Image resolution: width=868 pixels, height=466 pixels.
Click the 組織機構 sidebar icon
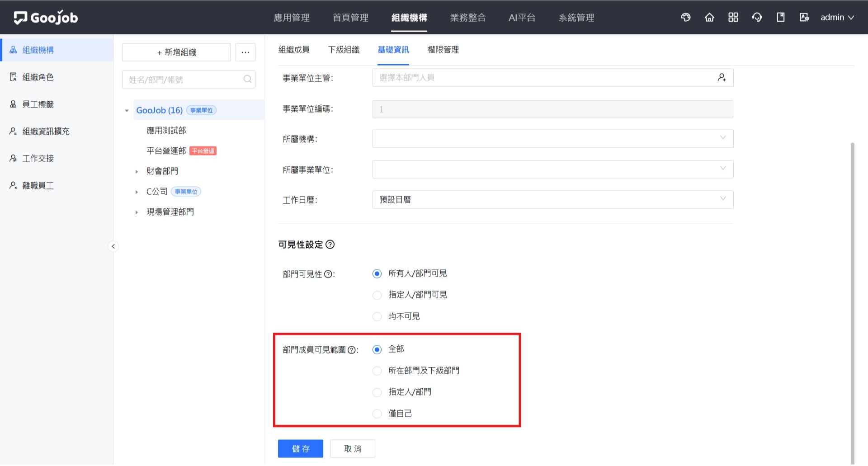pyautogui.click(x=13, y=50)
